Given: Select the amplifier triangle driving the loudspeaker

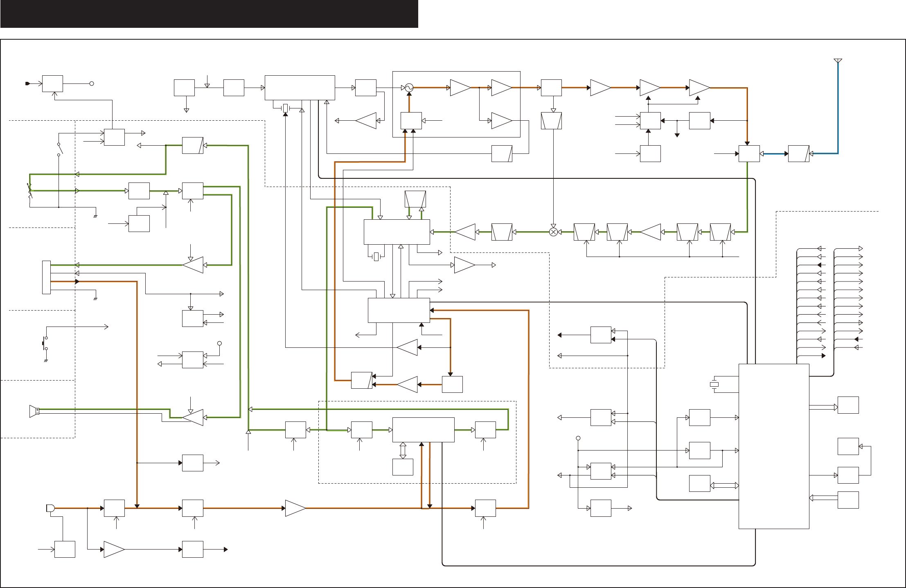Looking at the screenshot, I should point(193,417).
